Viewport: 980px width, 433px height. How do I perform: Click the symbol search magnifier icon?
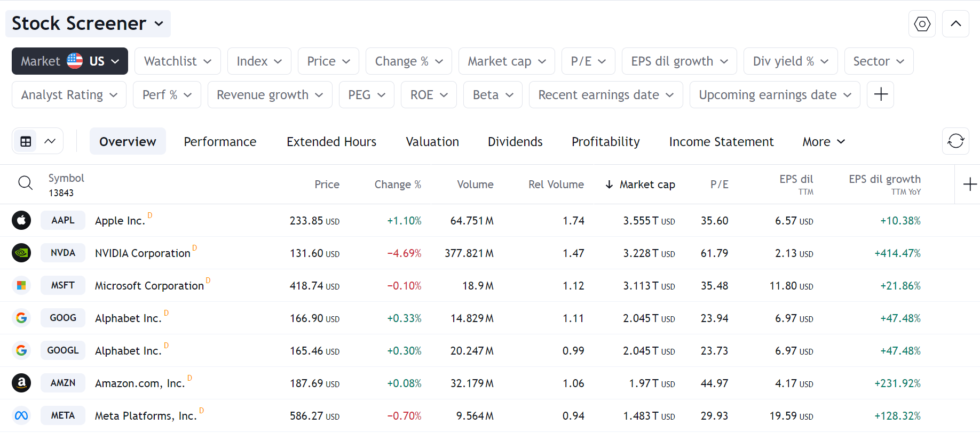pos(25,183)
